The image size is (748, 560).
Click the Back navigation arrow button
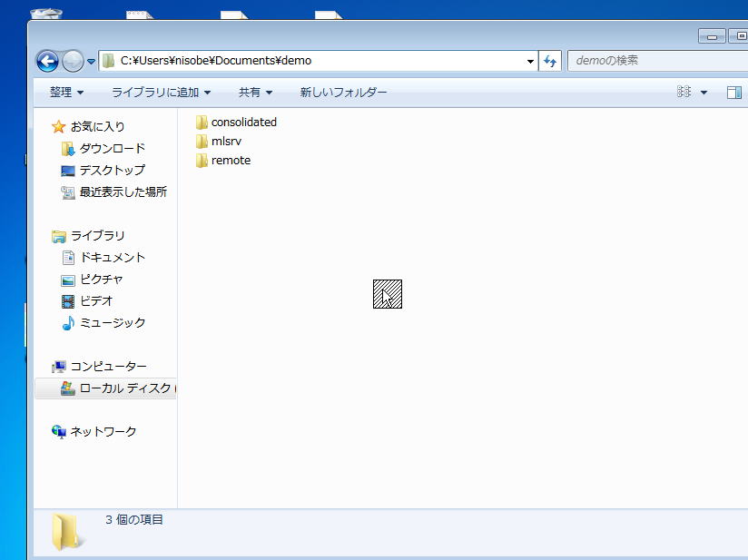[x=47, y=61]
